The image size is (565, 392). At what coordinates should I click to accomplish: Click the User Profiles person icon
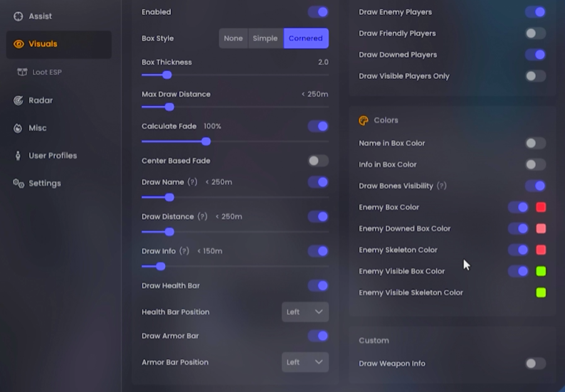coord(18,156)
